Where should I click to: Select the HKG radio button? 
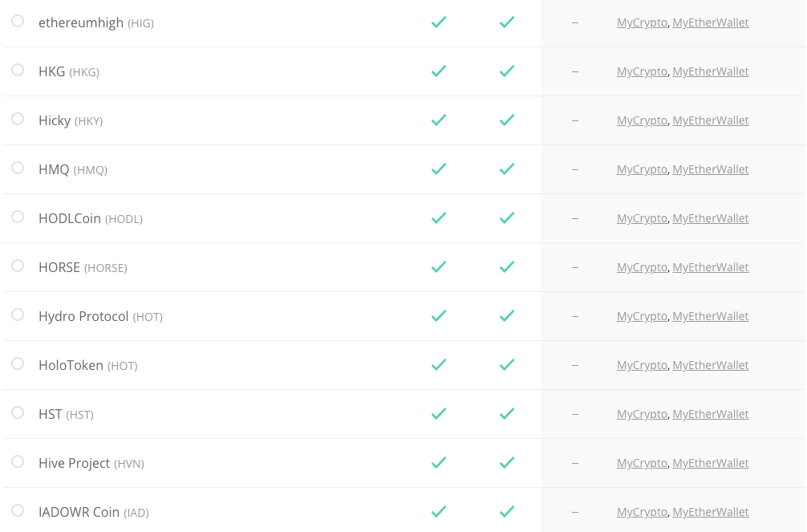(18, 70)
